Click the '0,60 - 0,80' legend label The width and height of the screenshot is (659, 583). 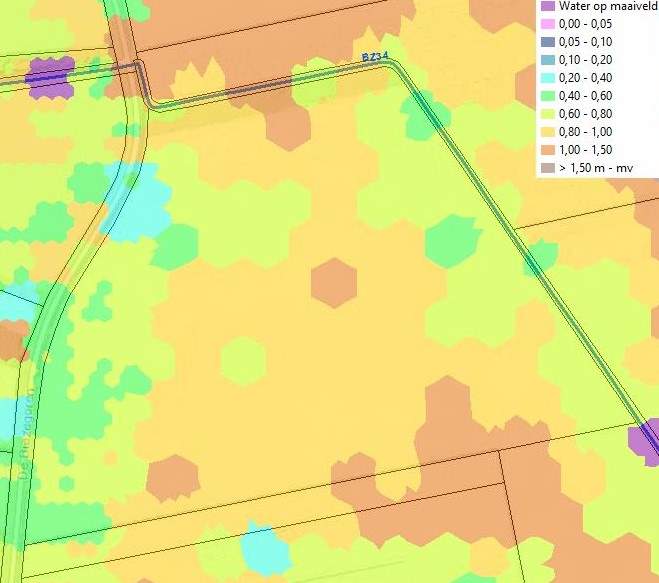click(585, 114)
